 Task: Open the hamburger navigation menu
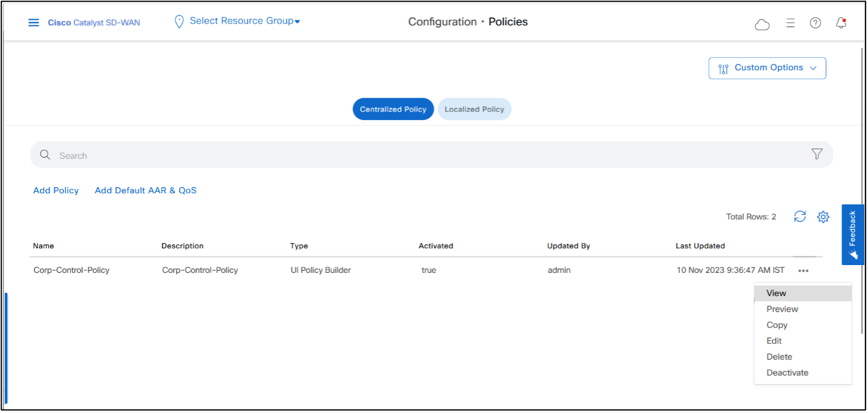click(x=33, y=22)
